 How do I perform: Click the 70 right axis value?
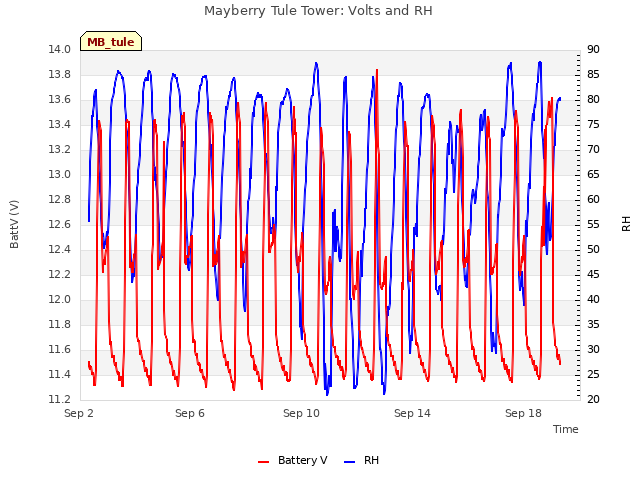[x=593, y=149]
